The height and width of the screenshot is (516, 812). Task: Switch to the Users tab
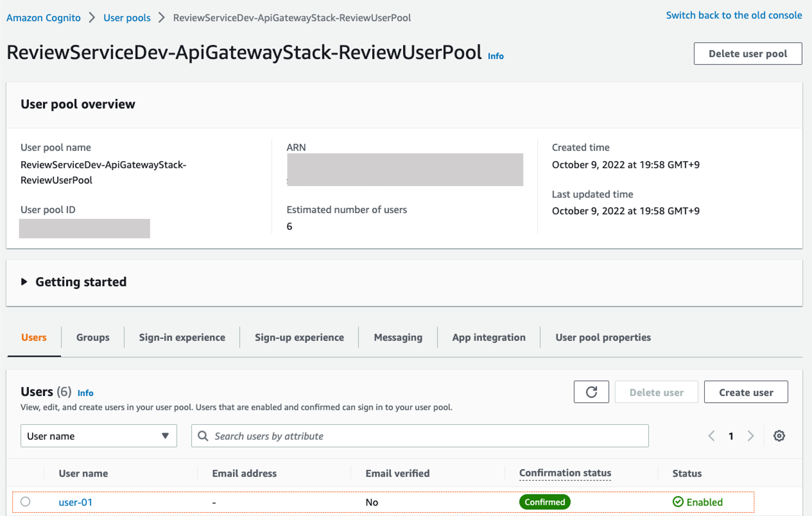(x=34, y=337)
